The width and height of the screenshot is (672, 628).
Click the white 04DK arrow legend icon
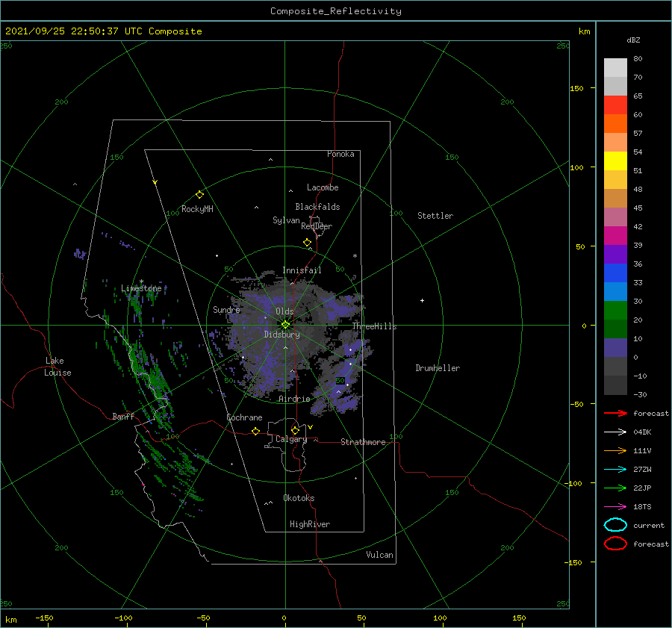pos(615,432)
